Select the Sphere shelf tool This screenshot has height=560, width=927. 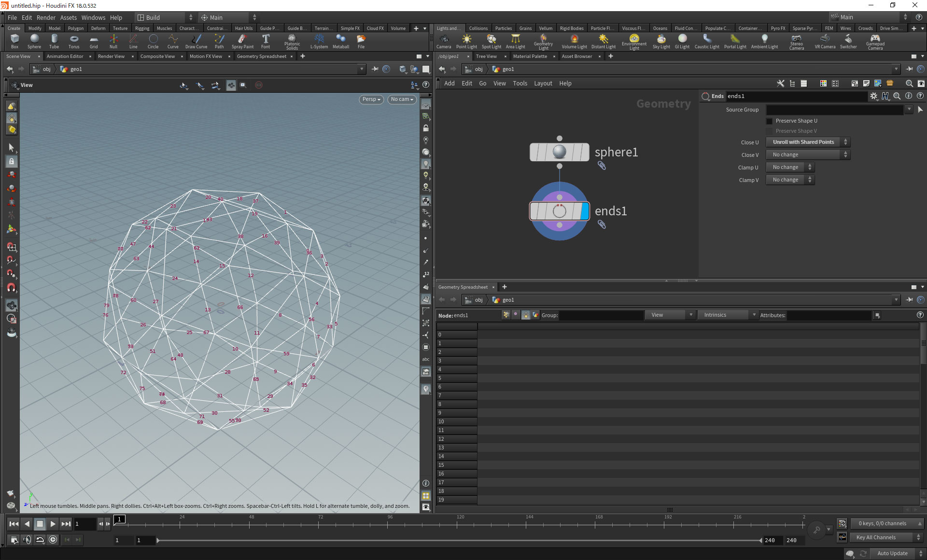coord(34,41)
